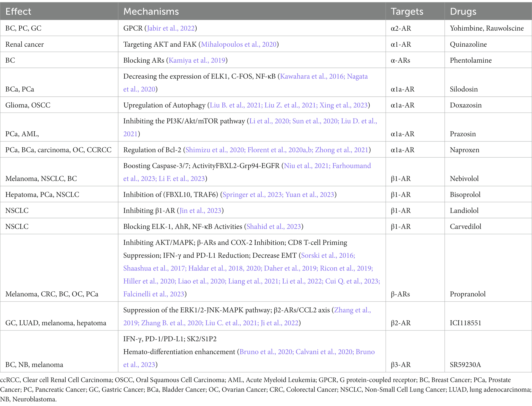The image size is (532, 406).
Task: Open Florent et al., 2020a,b citation
Action: pyautogui.click(x=280, y=150)
